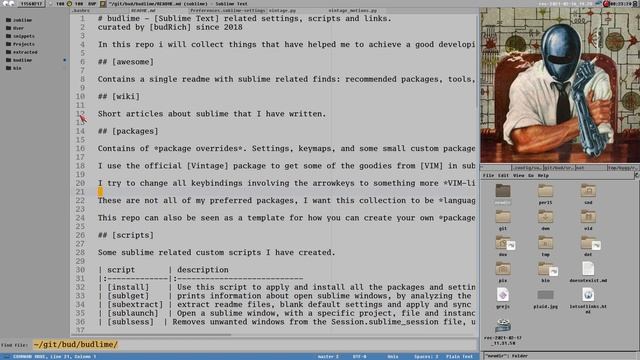Open the Plain Text syntax selector
640x360 pixels.
tap(459, 357)
